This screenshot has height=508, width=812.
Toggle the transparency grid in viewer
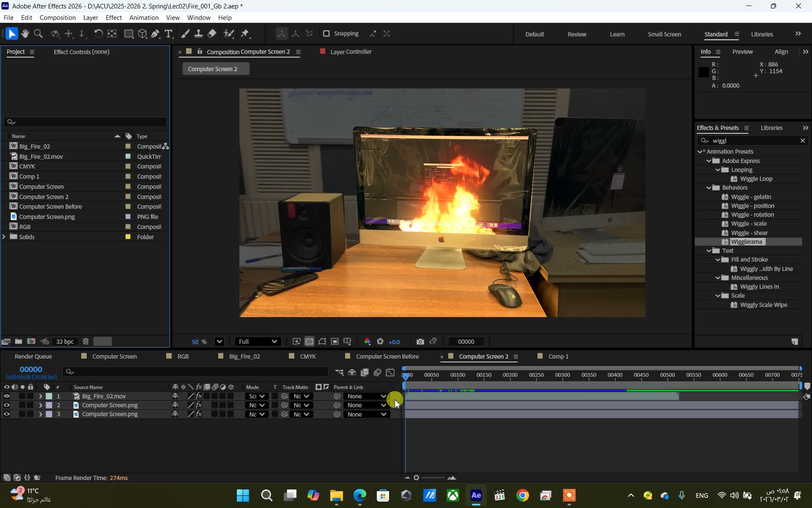pos(309,342)
